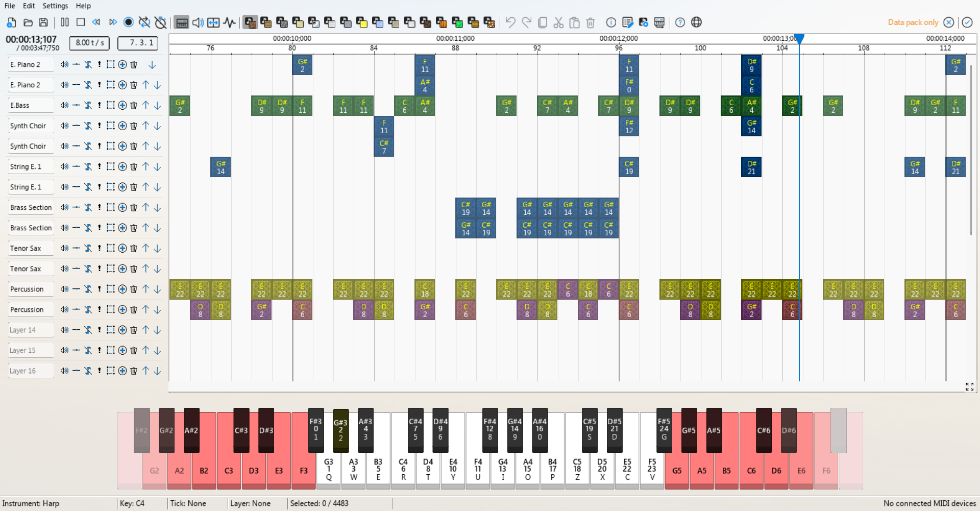The height and width of the screenshot is (511, 980).
Task: Lock the E.Bass layer with the crossed-note icon
Action: [88, 106]
